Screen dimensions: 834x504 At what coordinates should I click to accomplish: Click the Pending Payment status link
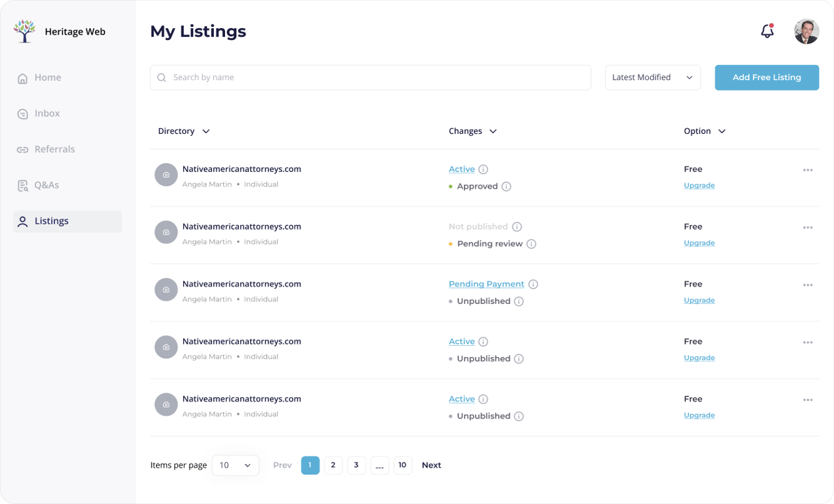tap(486, 284)
